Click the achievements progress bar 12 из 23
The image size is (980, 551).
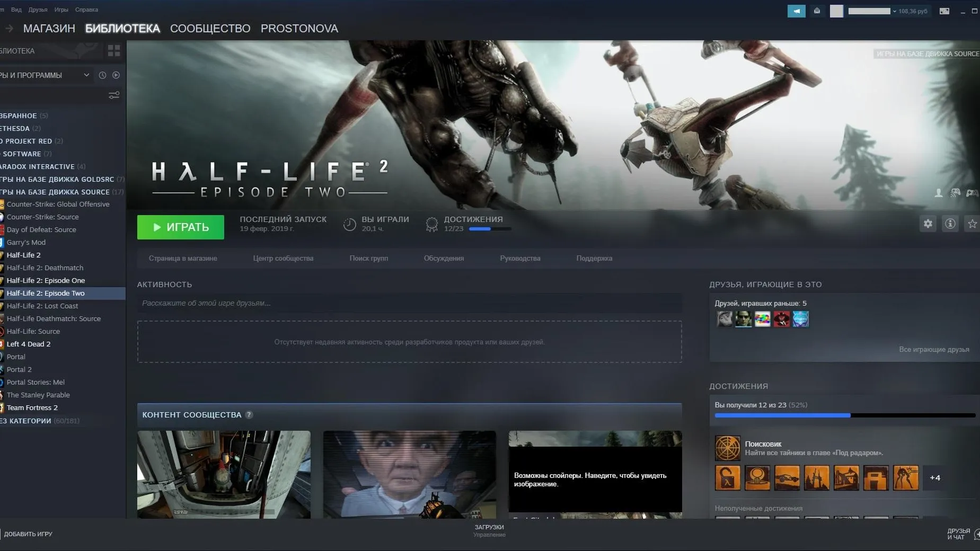845,415
